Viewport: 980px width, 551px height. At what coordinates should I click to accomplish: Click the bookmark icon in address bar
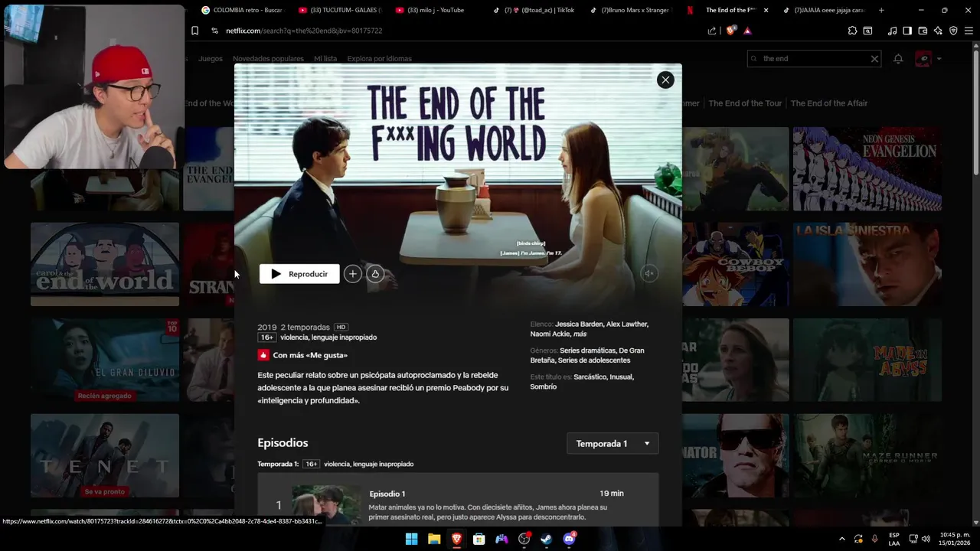click(x=194, y=31)
